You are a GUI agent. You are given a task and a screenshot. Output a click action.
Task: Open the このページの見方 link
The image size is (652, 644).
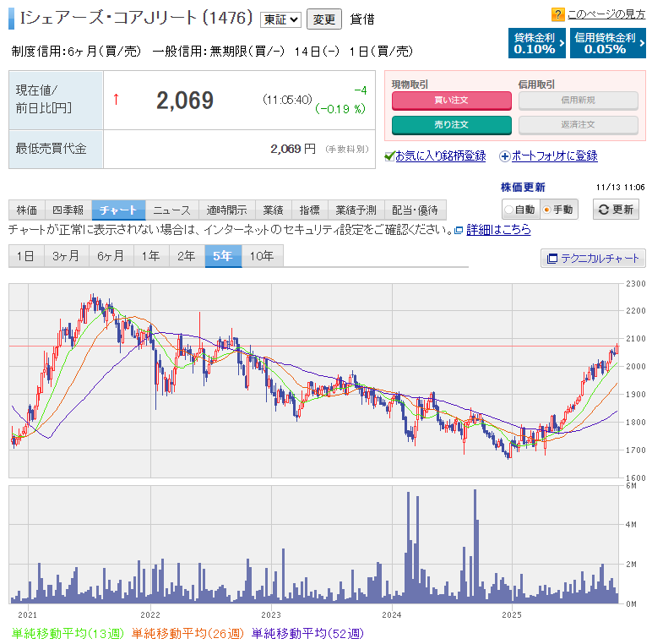point(606,14)
